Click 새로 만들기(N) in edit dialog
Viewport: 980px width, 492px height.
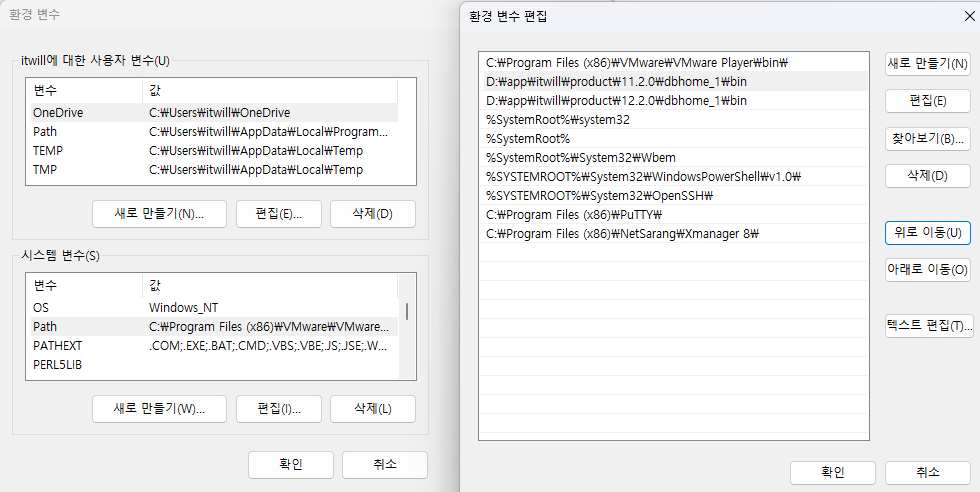click(928, 64)
